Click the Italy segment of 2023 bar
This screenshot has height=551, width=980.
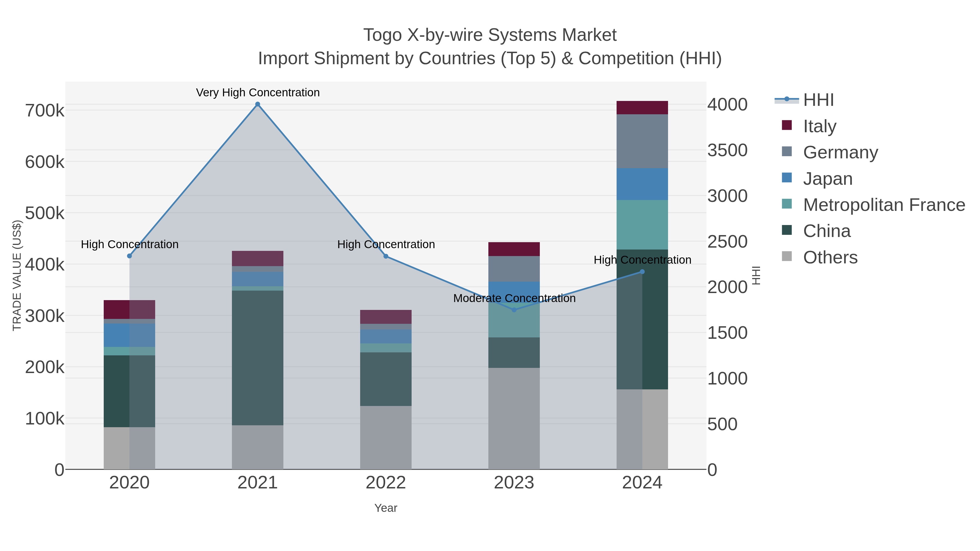(x=514, y=249)
